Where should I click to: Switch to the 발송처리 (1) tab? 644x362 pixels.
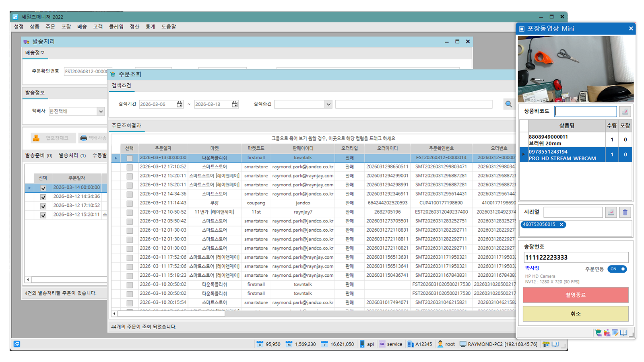pyautogui.click(x=72, y=155)
